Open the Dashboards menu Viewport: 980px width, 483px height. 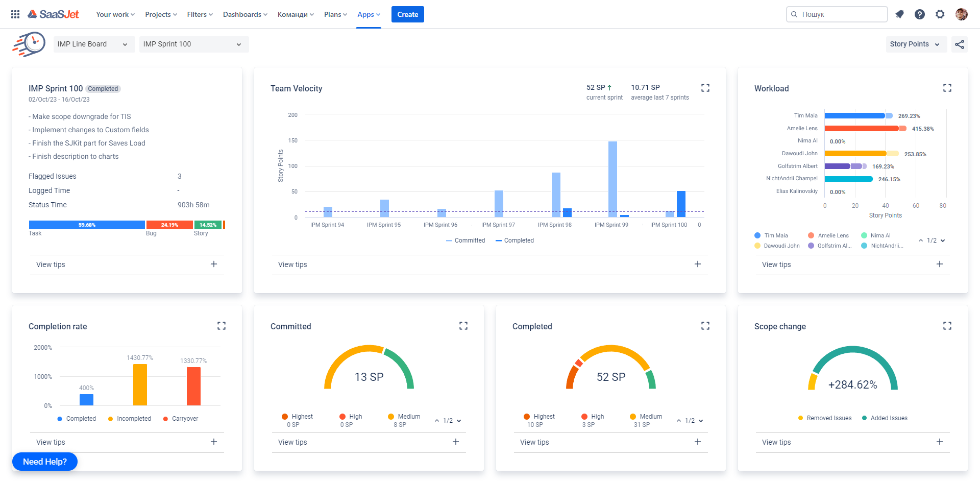245,14
